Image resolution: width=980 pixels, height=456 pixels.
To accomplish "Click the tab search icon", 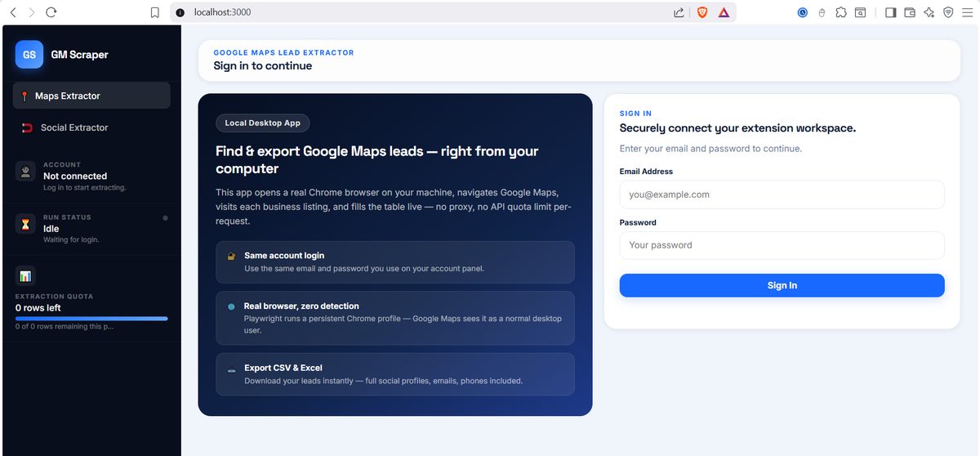I will click(x=861, y=12).
